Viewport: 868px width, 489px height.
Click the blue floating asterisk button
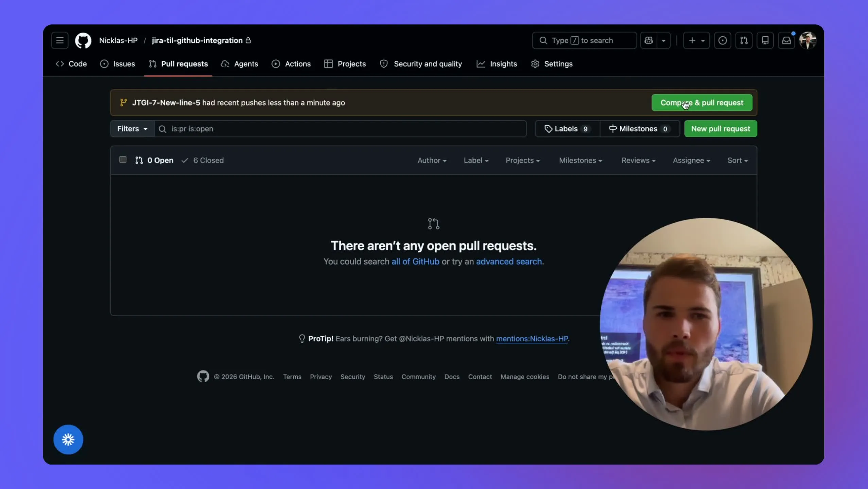point(68,439)
